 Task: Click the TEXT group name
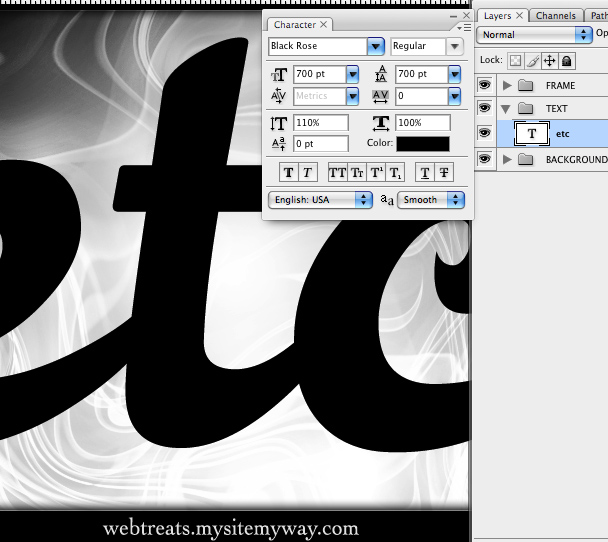point(556,109)
